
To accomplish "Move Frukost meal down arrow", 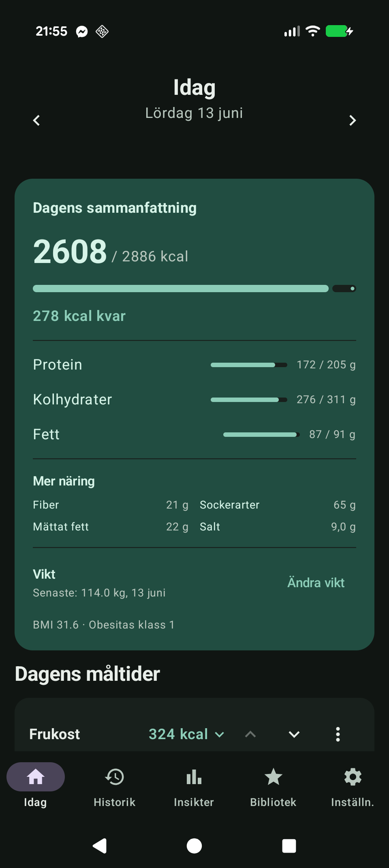I will pos(294,734).
